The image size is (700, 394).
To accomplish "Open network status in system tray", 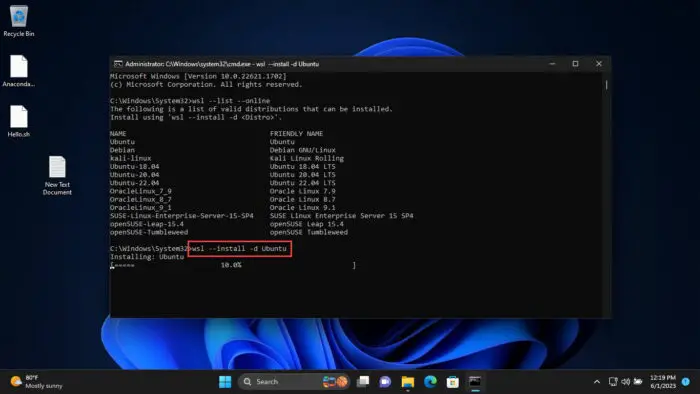I will [613, 382].
